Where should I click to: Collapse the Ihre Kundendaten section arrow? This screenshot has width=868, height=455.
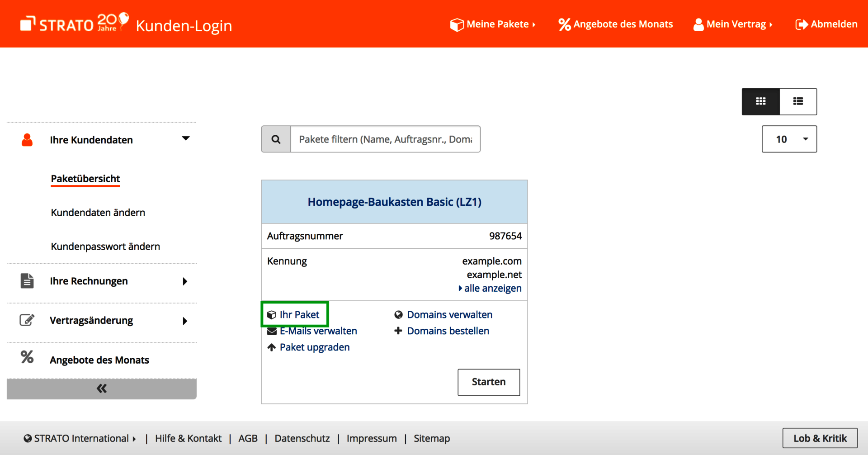pos(185,138)
